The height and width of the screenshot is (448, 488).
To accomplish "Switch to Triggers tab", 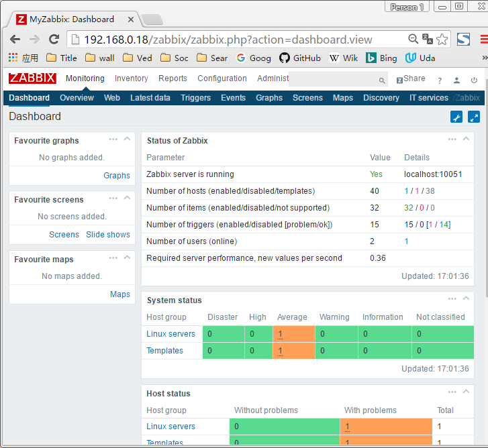I will pyautogui.click(x=195, y=98).
